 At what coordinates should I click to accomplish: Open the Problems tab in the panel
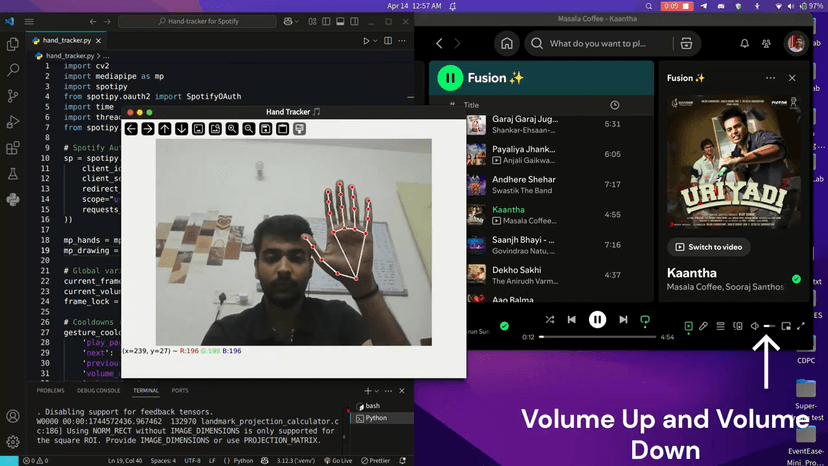pyautogui.click(x=50, y=391)
